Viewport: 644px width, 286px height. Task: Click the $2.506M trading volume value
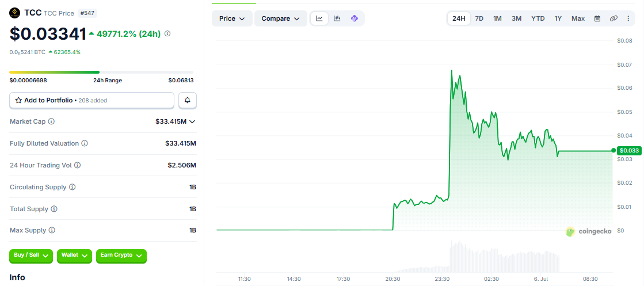(x=181, y=165)
